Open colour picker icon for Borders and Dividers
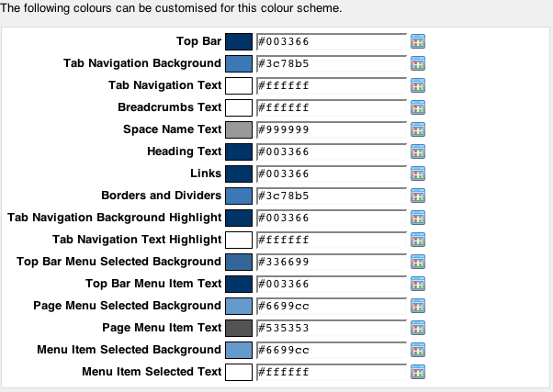The width and height of the screenshot is (553, 392). pyautogui.click(x=417, y=196)
